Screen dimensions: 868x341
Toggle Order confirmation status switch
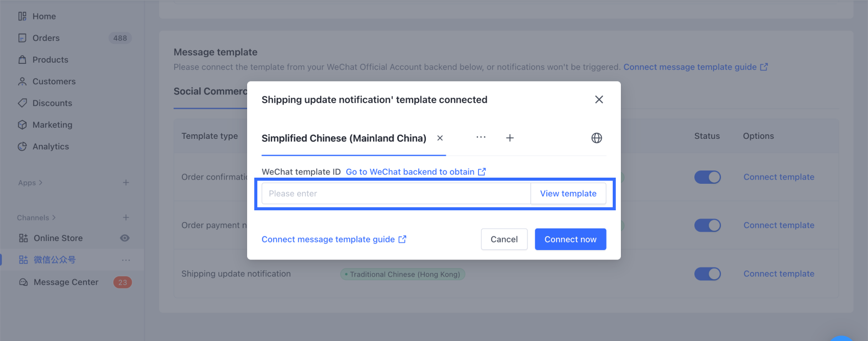click(x=707, y=177)
